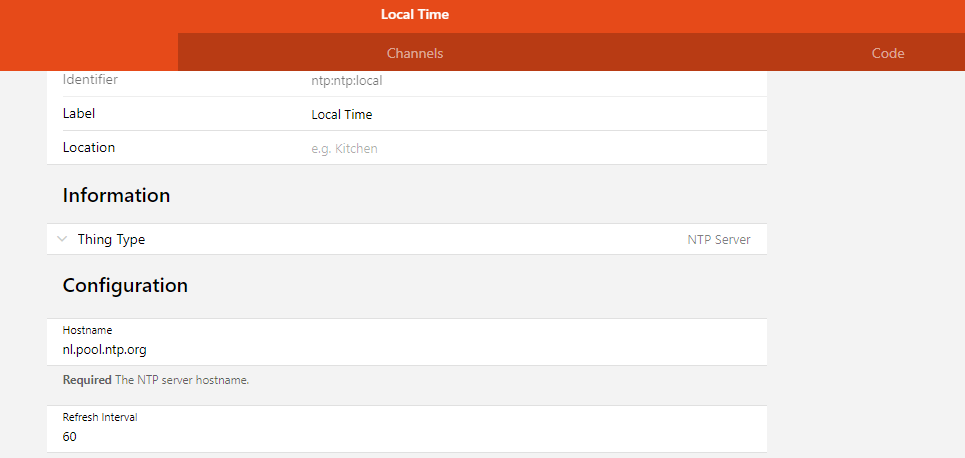Viewport: 965px width, 458px height.
Task: Click the Configuration section heading
Action: tap(125, 285)
